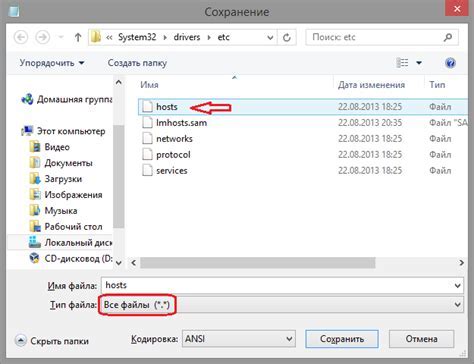Open the Упорядочить menu
Screen dimensions: 474x364
tap(52, 63)
